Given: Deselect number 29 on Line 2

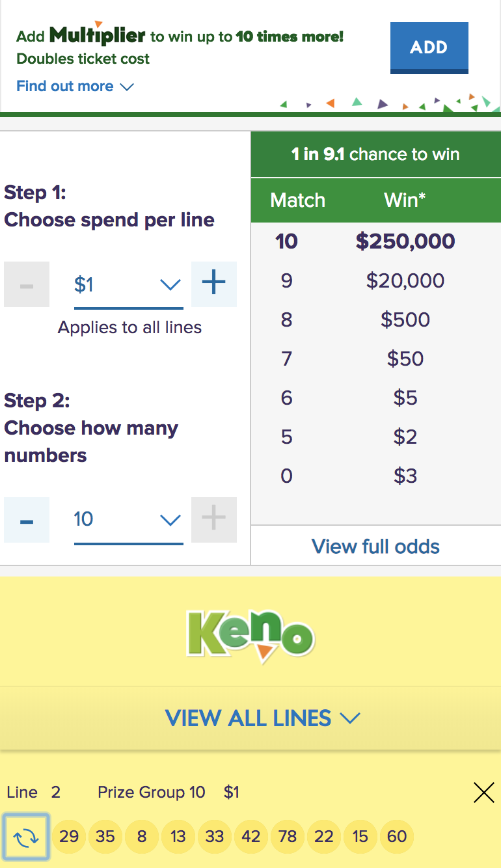Looking at the screenshot, I should pos(68,836).
